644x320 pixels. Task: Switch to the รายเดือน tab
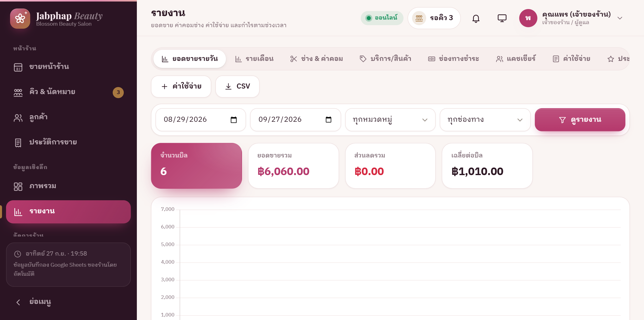tap(254, 59)
